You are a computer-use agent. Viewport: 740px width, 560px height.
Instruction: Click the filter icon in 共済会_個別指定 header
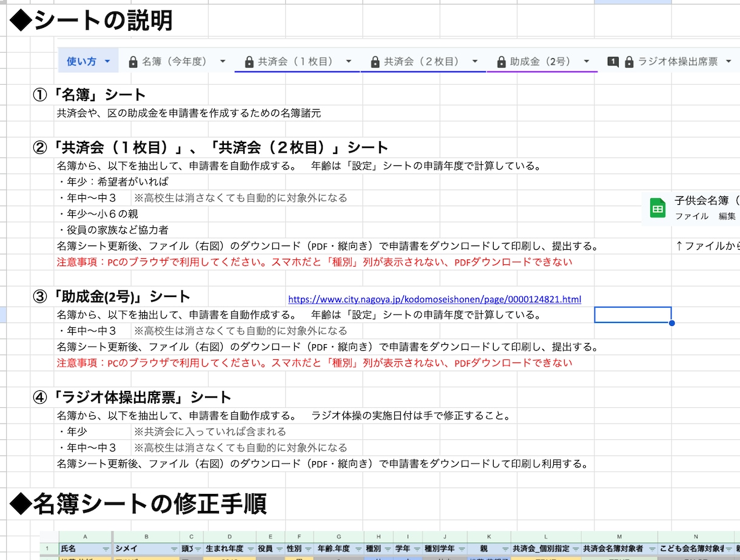tap(575, 549)
